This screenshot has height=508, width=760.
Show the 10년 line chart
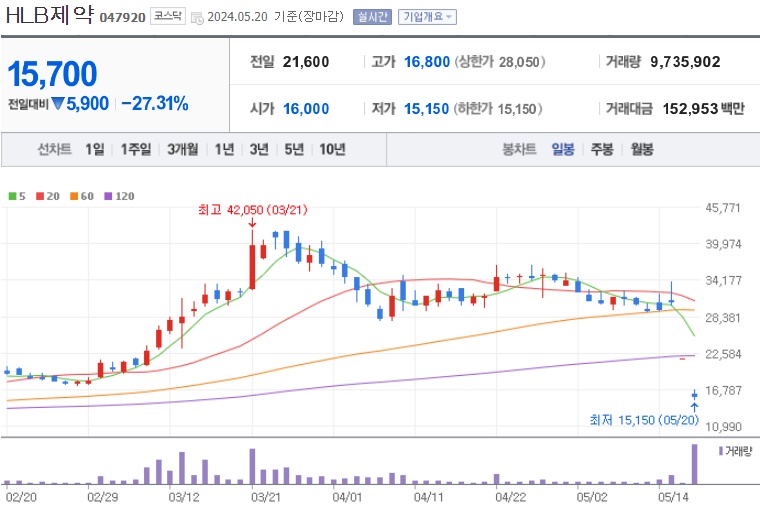pos(332,149)
